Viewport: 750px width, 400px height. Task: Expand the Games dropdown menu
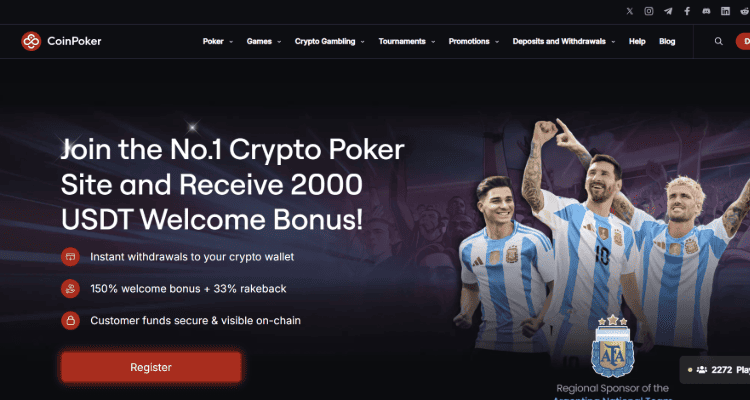(264, 41)
